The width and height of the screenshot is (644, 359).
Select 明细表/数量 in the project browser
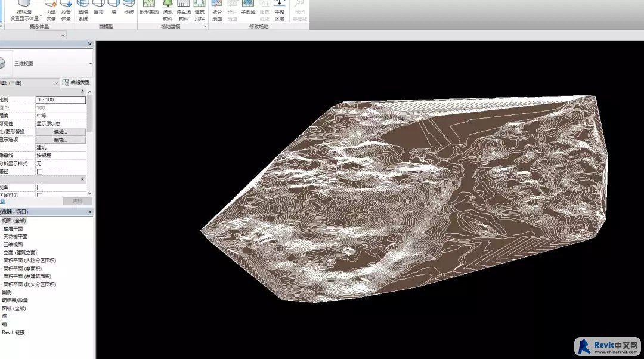[x=14, y=301]
